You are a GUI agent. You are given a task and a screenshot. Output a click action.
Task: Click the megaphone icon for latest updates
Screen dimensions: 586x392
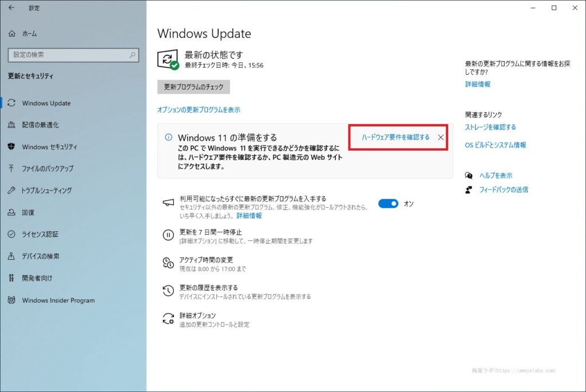point(168,203)
